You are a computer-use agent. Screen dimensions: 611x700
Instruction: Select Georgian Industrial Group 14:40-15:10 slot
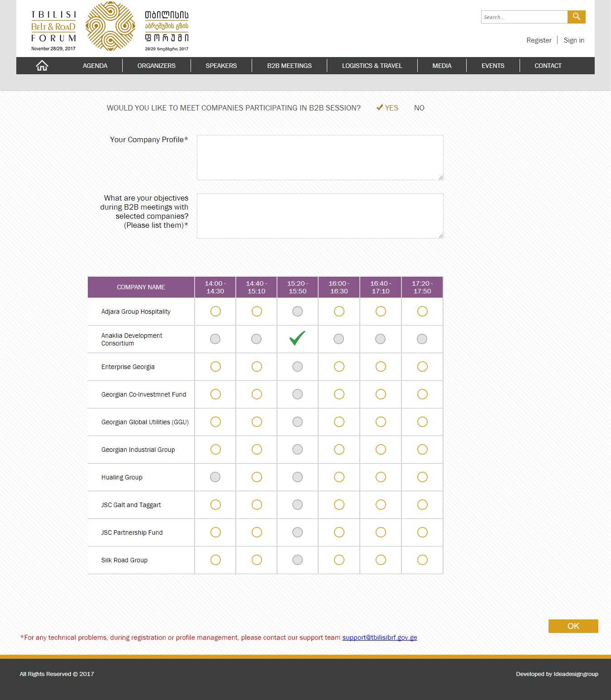257,449
